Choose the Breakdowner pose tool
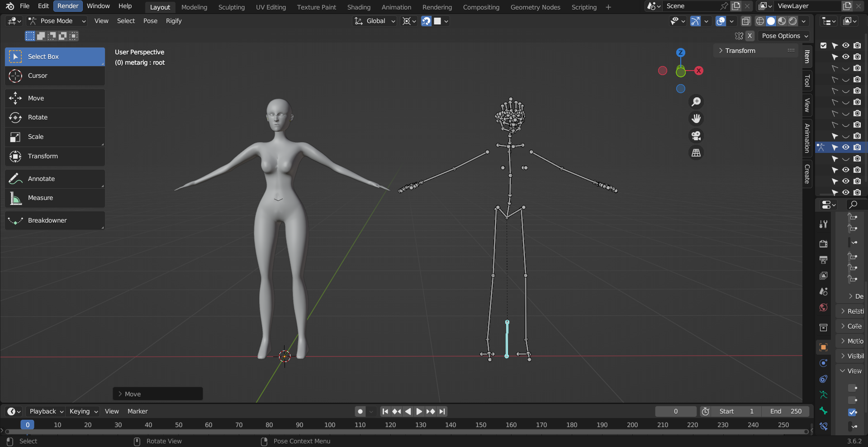Viewport: 868px width, 447px height. coord(55,220)
